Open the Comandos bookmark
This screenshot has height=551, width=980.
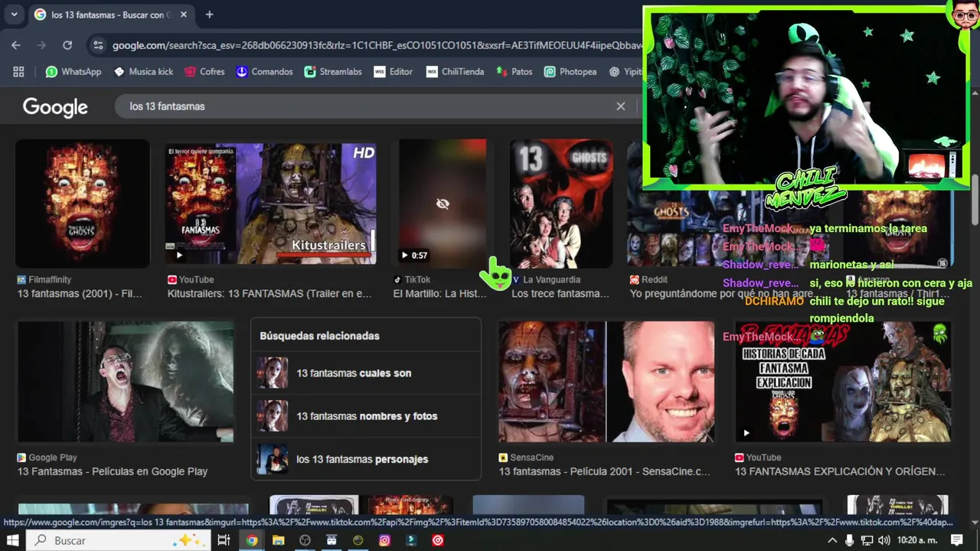point(264,71)
